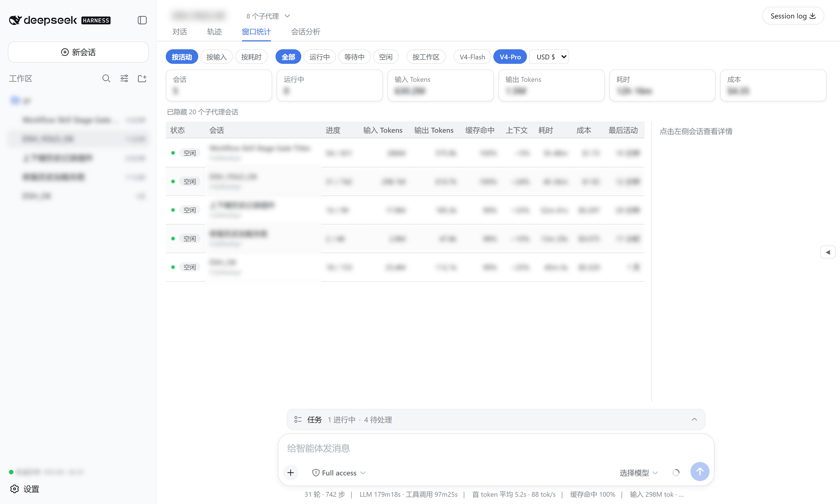Click the loading spinner icon near send

click(676, 472)
